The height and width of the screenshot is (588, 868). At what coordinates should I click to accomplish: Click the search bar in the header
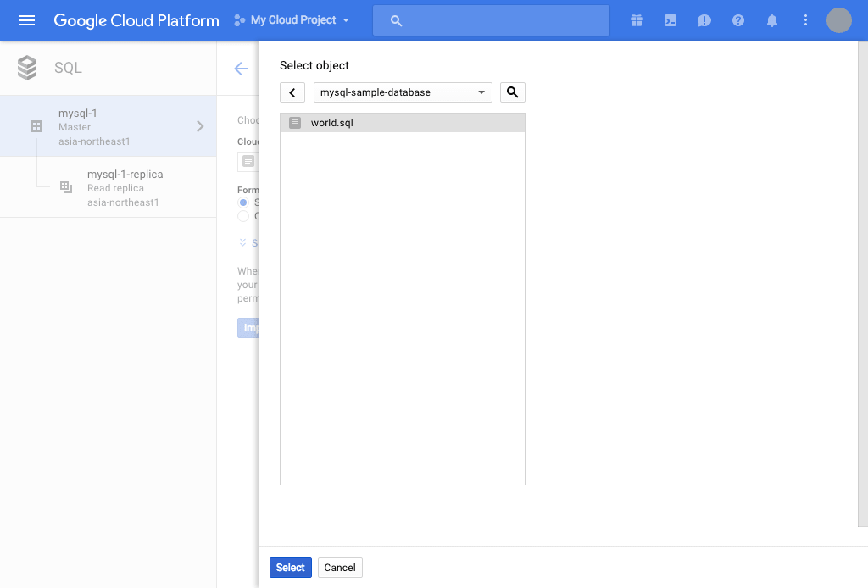pos(491,20)
